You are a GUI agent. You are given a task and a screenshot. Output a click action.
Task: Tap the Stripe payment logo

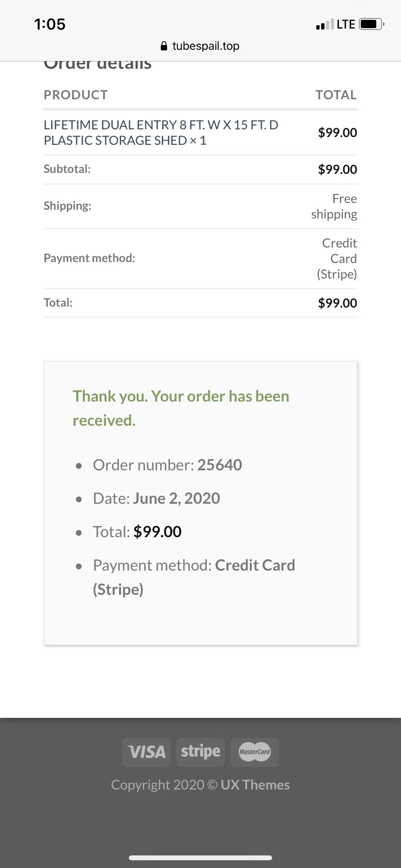[200, 752]
